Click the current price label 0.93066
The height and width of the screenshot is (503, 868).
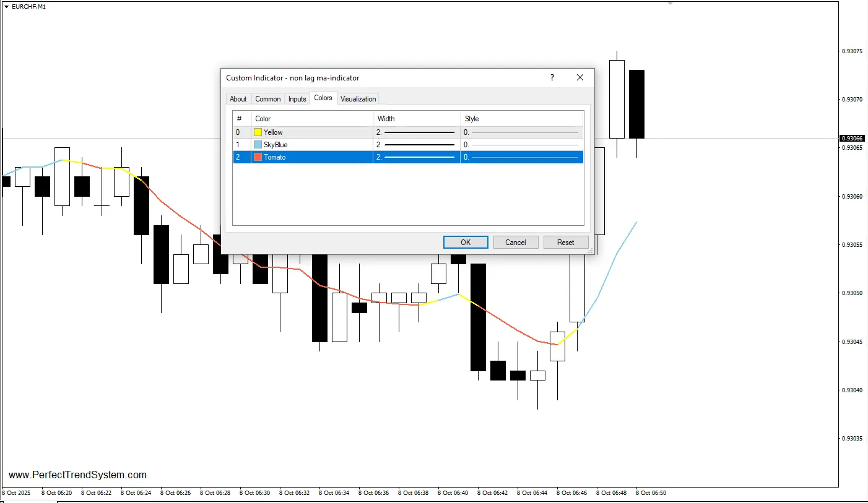pyautogui.click(x=852, y=139)
